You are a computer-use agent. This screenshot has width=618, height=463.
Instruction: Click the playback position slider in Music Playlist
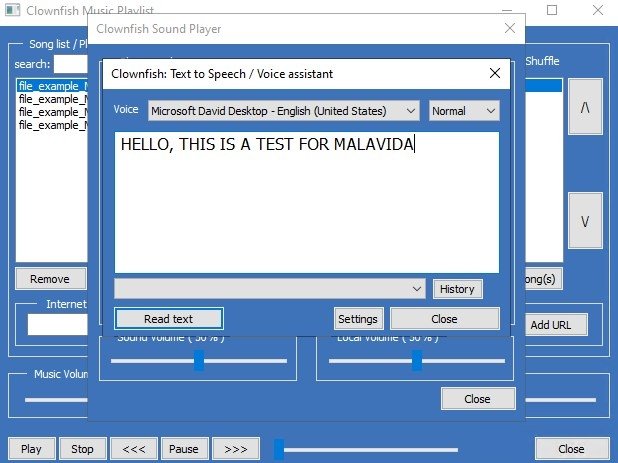(x=367, y=449)
